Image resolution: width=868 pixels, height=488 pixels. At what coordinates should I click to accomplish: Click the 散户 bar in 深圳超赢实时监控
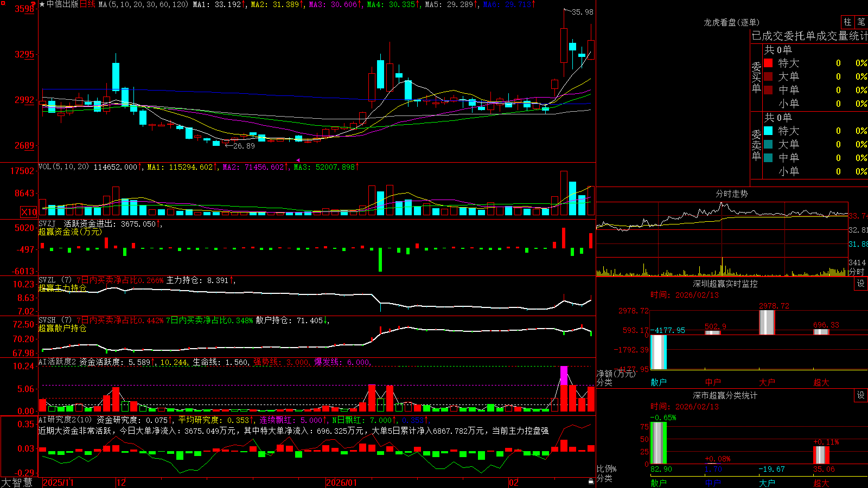tap(658, 352)
